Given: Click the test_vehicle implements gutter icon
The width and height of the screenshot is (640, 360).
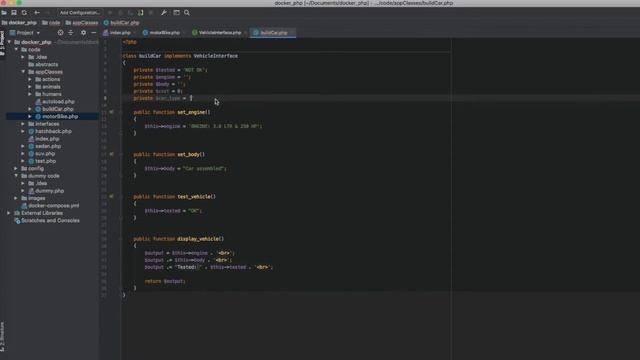Looking at the screenshot, I should [111, 196].
